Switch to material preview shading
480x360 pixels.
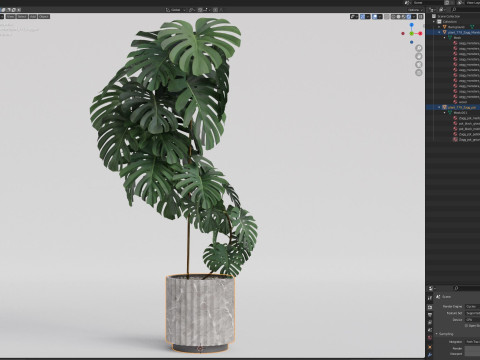[403, 17]
